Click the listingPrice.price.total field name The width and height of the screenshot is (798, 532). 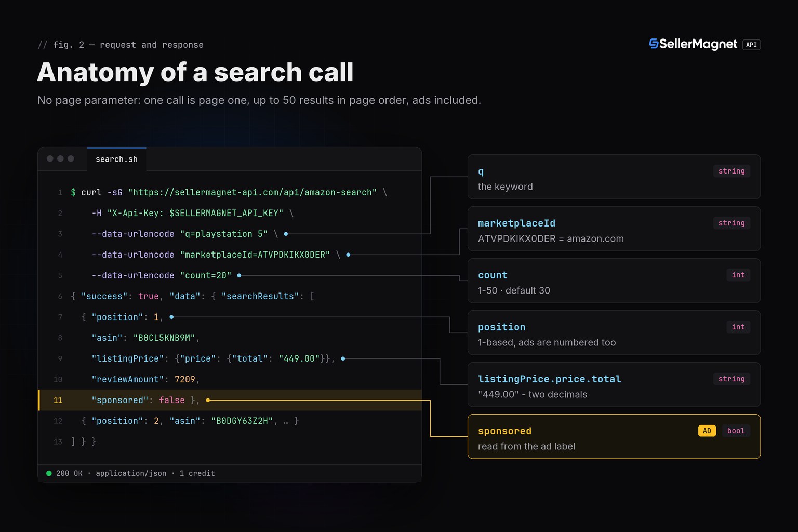(549, 379)
